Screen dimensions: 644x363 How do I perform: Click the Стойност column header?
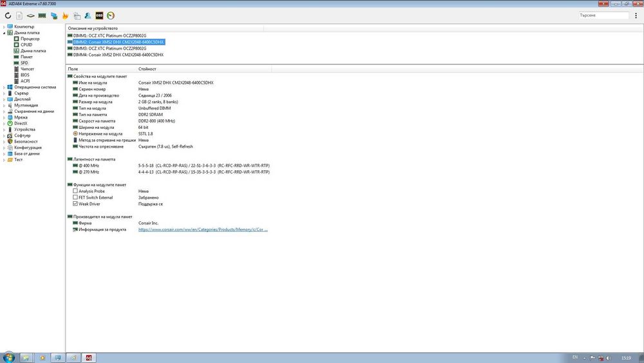click(204, 69)
